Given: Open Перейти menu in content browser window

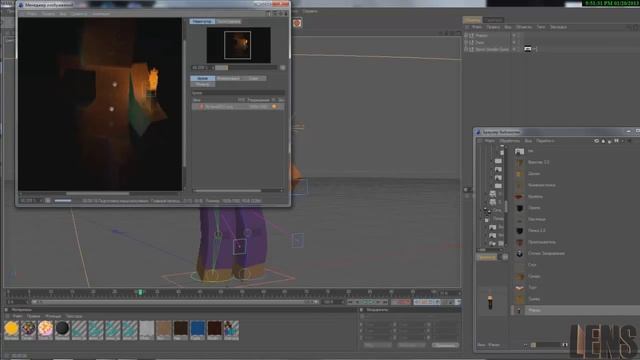Looking at the screenshot, I should coord(545,141).
